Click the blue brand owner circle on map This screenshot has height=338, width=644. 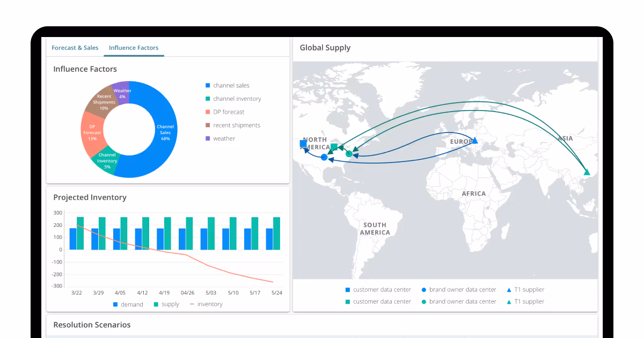(x=324, y=157)
